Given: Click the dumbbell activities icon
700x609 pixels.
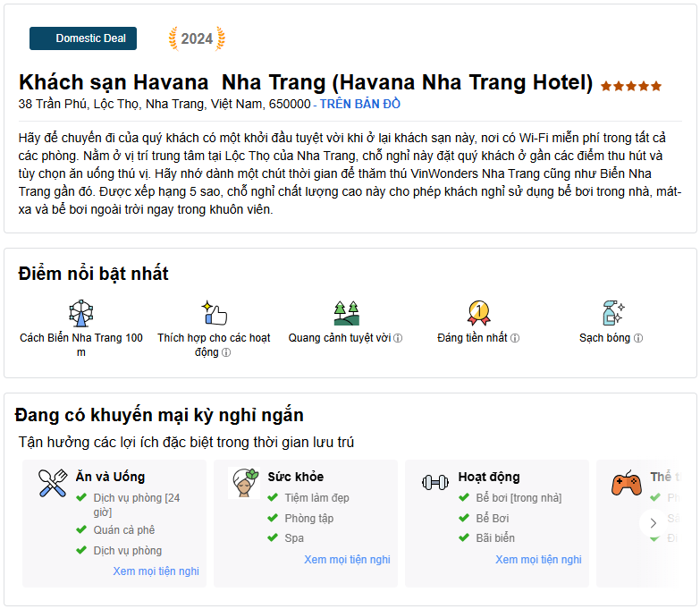Looking at the screenshot, I should tap(435, 482).
